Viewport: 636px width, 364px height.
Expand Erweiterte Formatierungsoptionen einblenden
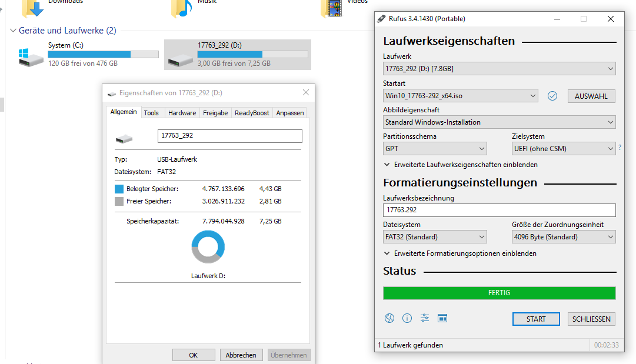coord(460,253)
